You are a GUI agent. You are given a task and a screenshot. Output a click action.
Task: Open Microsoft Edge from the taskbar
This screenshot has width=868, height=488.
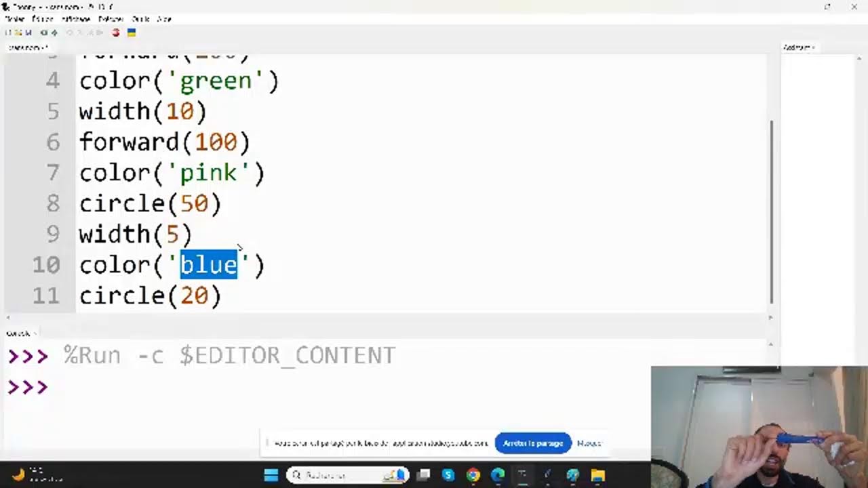[x=498, y=475]
